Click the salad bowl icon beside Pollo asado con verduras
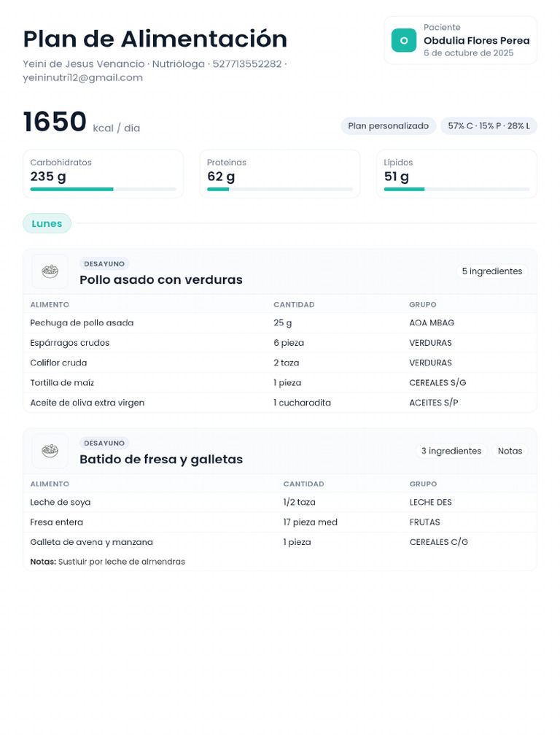This screenshot has width=560, height=747. pos(50,271)
